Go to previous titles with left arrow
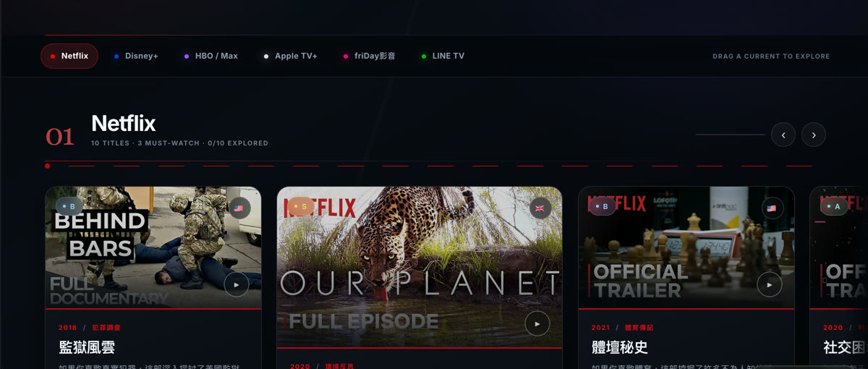 [x=783, y=135]
